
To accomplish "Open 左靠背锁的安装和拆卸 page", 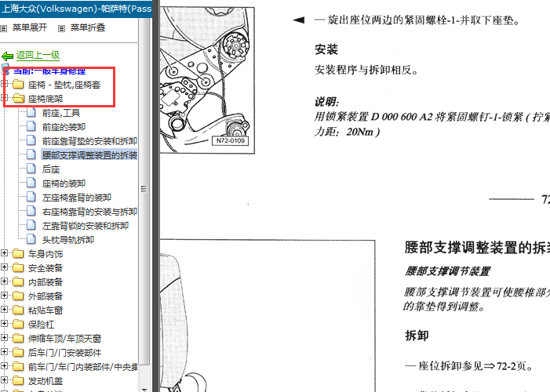I will point(86,226).
